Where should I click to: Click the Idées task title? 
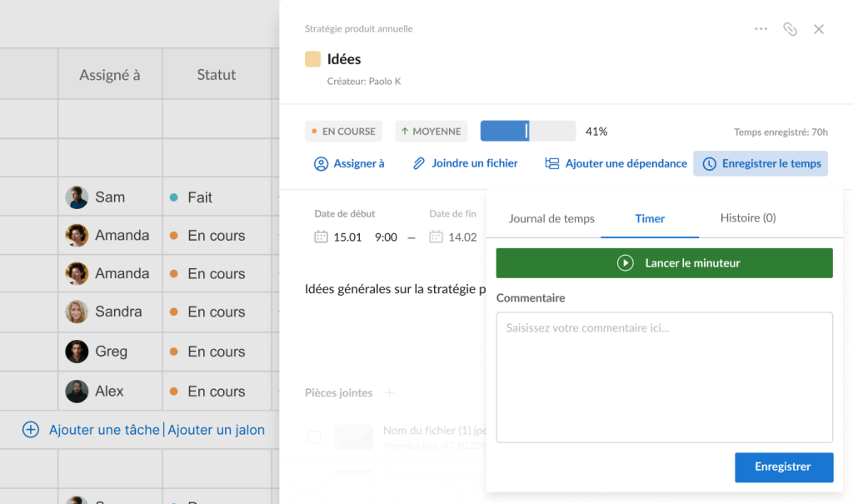point(344,59)
